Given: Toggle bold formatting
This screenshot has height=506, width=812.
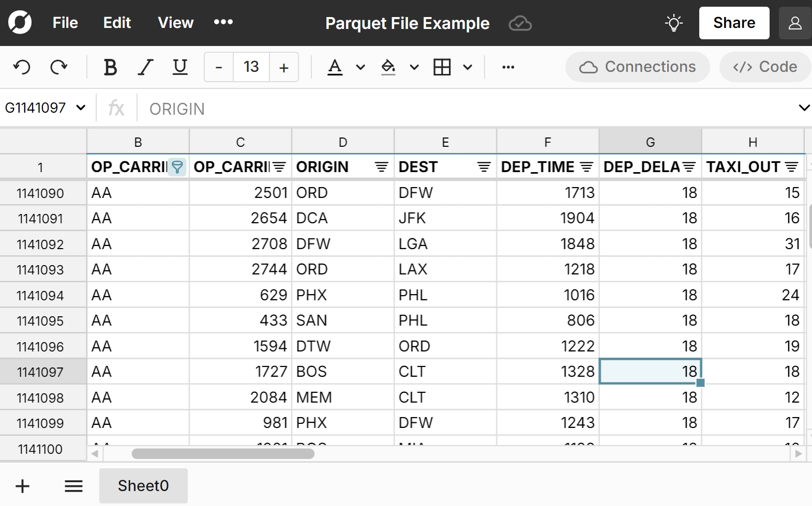Looking at the screenshot, I should point(110,67).
